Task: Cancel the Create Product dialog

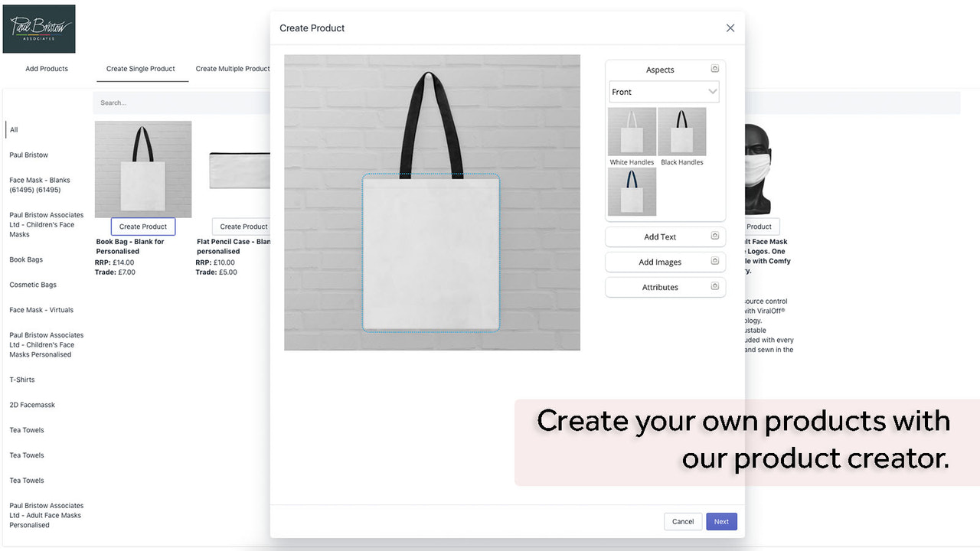Action: 682,521
